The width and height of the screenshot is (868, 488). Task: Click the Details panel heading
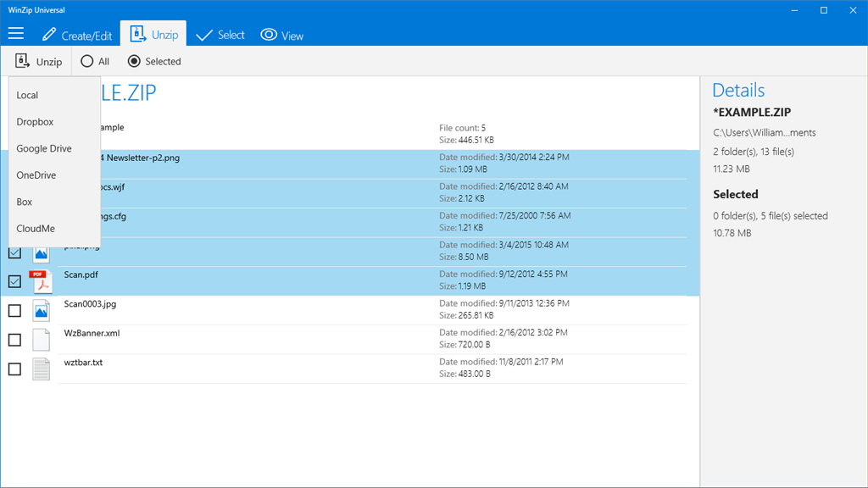point(738,90)
